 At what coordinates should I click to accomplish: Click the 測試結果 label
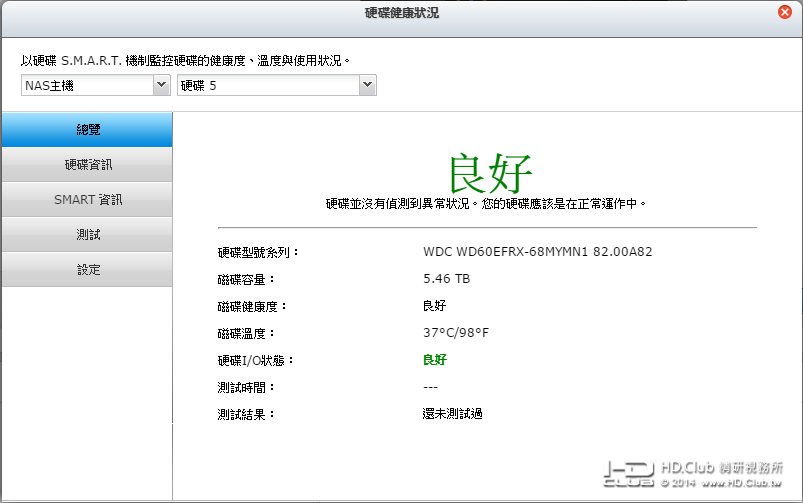[246, 414]
